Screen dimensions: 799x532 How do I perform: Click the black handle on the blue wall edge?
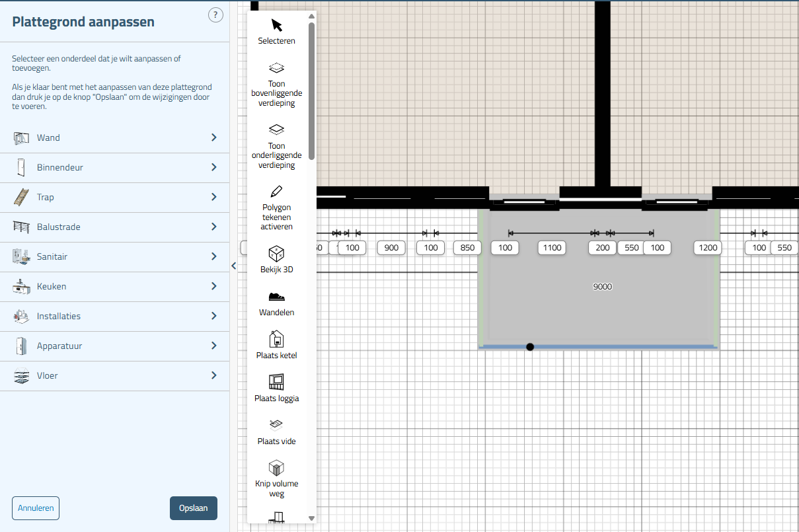(530, 347)
